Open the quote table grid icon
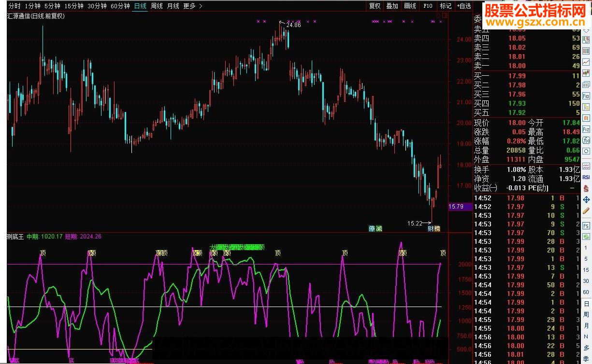This screenshot has width=592, height=364. 586,51
